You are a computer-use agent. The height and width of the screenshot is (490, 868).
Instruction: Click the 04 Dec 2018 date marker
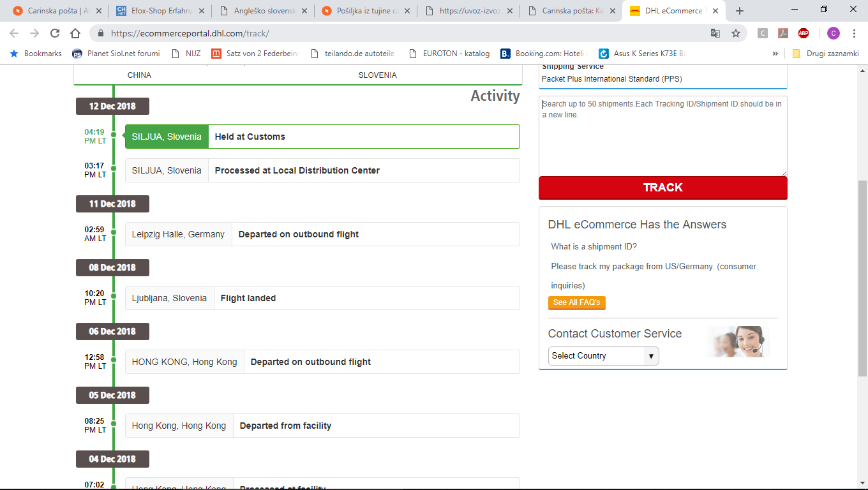112,459
